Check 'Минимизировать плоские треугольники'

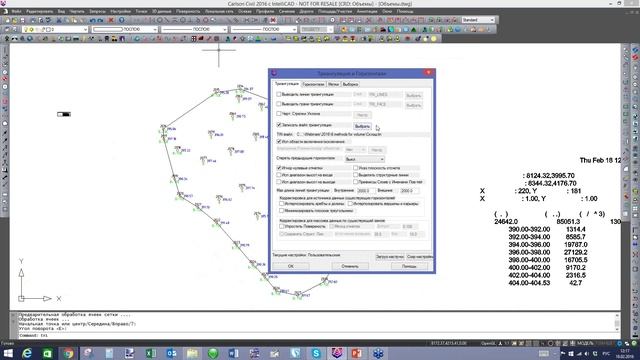tap(282, 211)
